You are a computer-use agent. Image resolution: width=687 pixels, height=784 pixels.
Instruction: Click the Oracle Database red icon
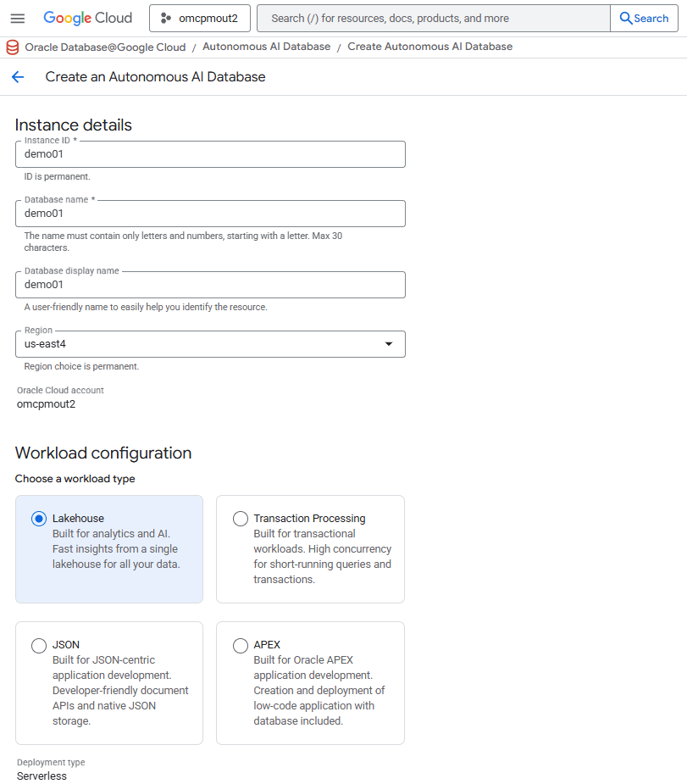(x=13, y=47)
